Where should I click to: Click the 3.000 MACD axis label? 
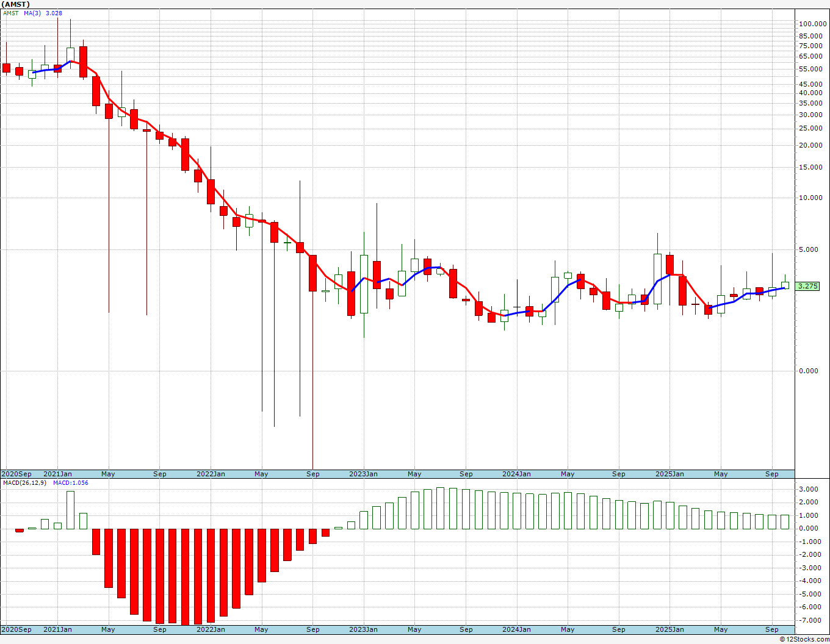pyautogui.click(x=809, y=489)
